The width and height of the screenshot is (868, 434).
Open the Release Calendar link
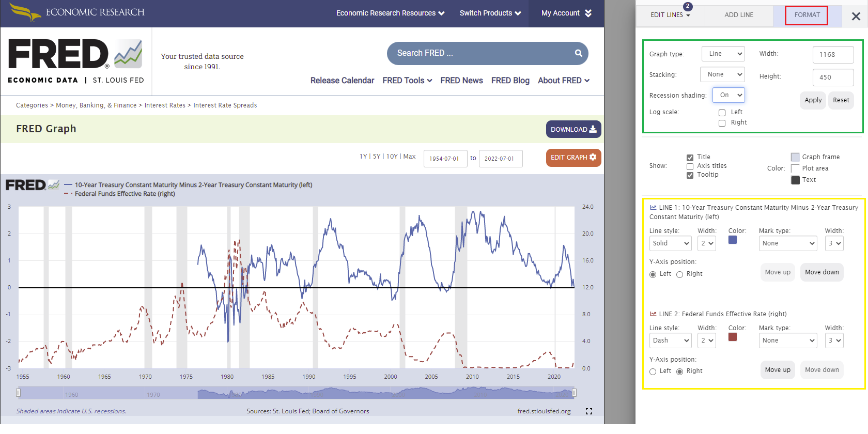[x=342, y=81]
